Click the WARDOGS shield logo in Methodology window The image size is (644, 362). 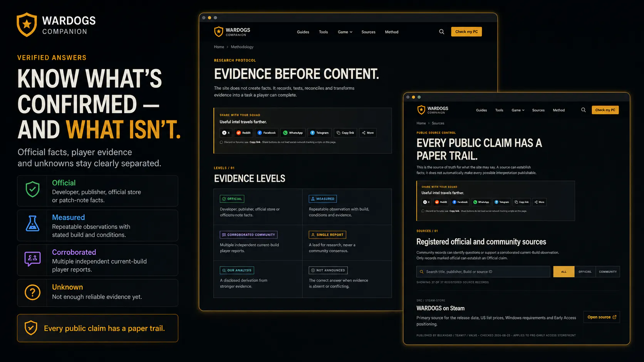pos(219,32)
